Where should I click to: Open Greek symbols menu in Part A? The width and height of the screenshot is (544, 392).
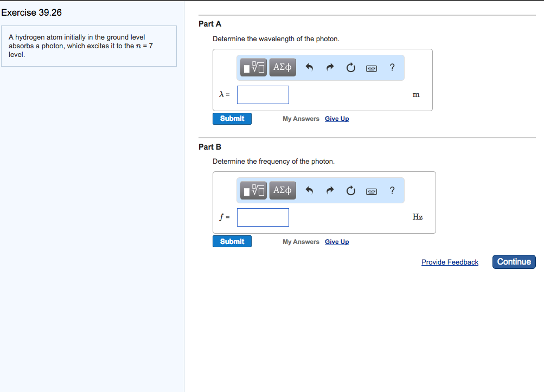click(x=283, y=67)
